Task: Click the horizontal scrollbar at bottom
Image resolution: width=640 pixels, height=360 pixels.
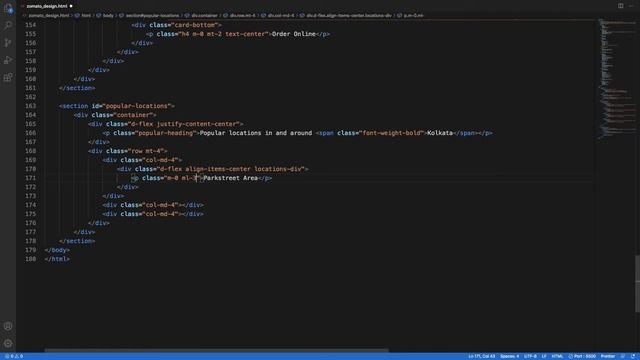Action: click(x=216, y=350)
